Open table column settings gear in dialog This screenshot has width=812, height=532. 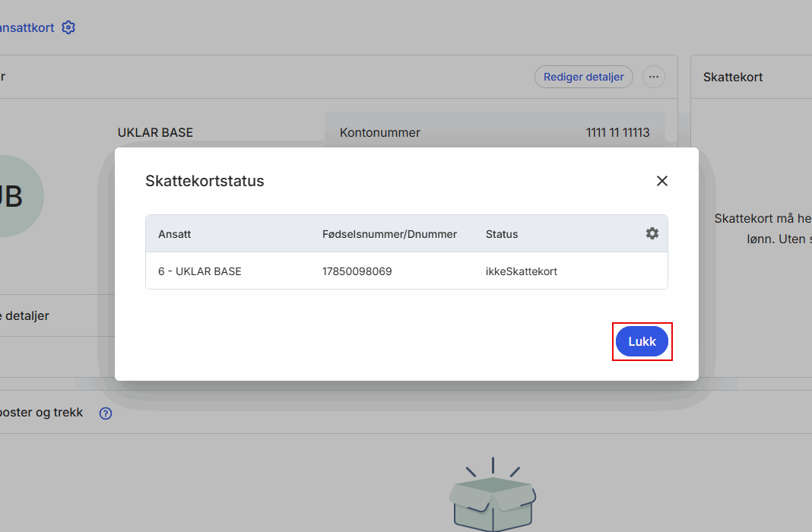pos(652,233)
